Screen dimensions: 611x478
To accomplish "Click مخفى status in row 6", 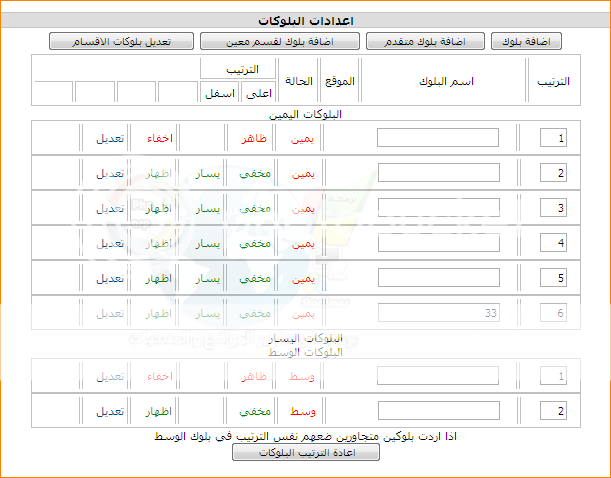I will tap(255, 314).
